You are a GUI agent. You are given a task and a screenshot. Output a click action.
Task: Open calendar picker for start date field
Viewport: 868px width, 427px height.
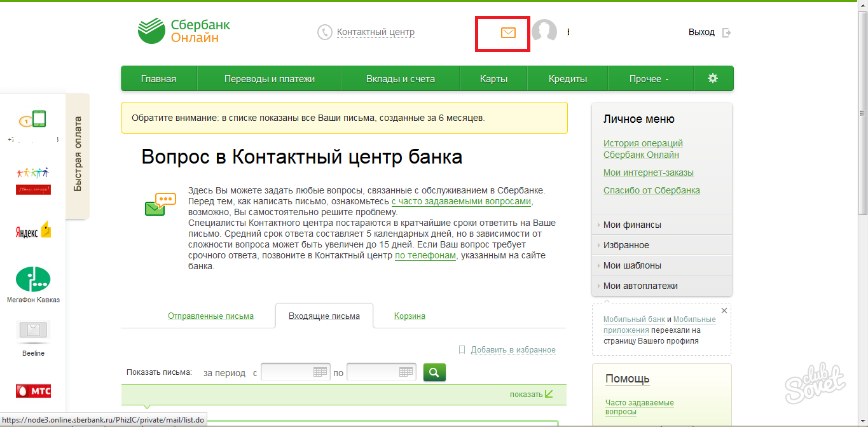point(320,372)
